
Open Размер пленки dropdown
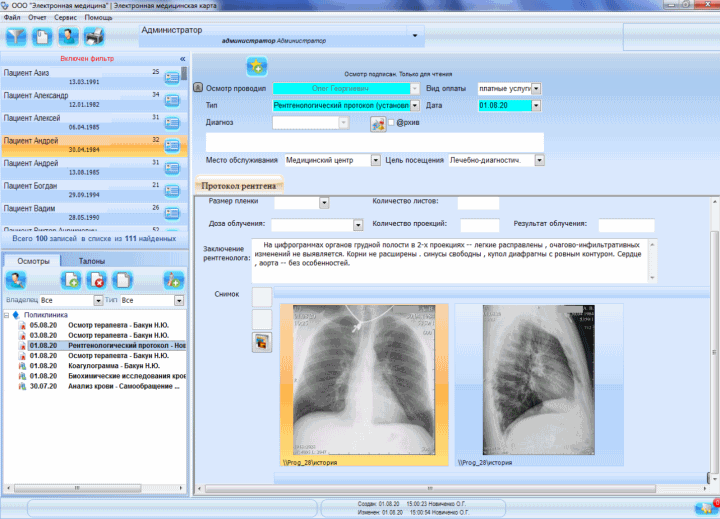(324, 203)
